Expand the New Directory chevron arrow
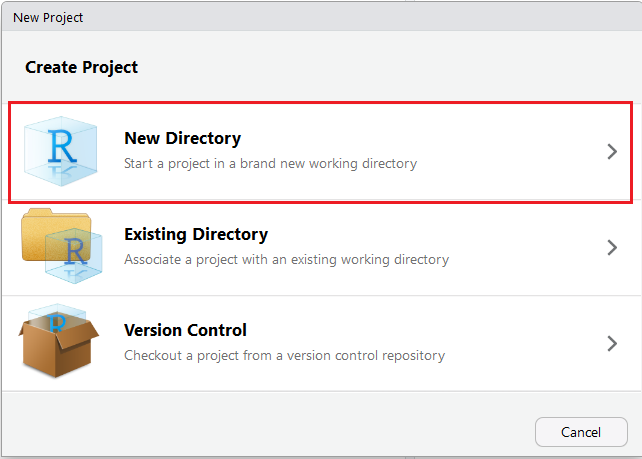The height and width of the screenshot is (459, 642). coord(612,151)
